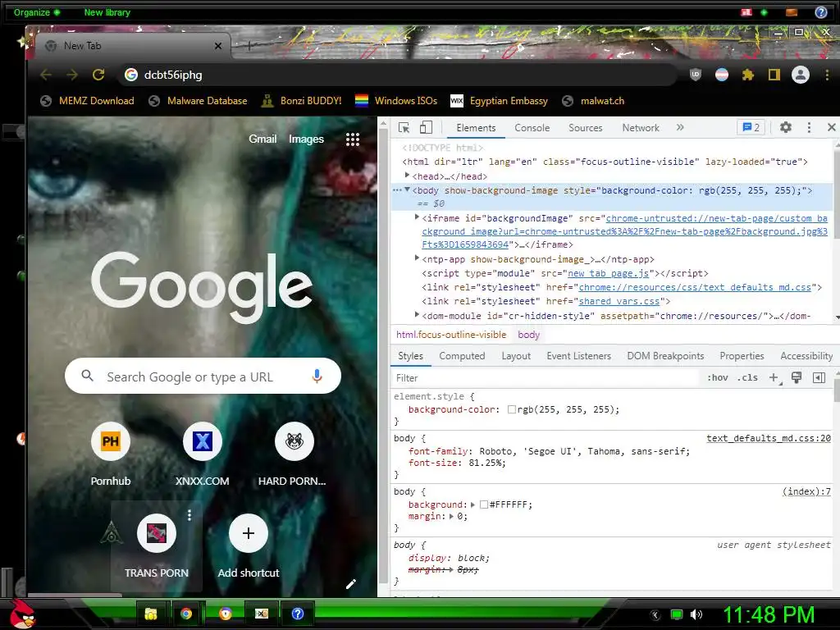Open DevTools three-dot customize menu
Screen dimensions: 840x630
809,127
